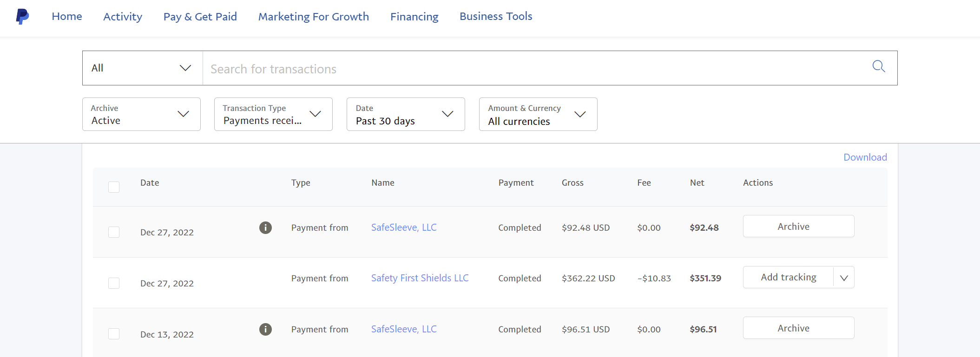Expand the Add tracking options arrow

tap(844, 278)
